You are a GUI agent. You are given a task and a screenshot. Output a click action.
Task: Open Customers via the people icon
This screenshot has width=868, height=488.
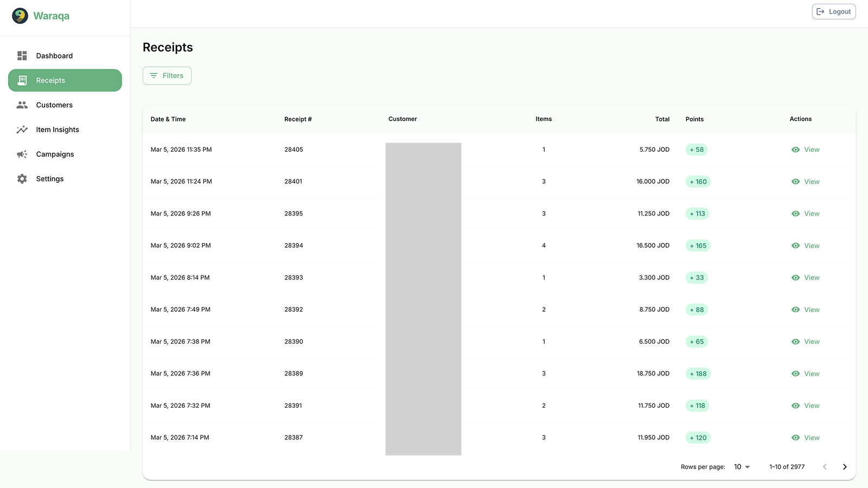tap(22, 105)
